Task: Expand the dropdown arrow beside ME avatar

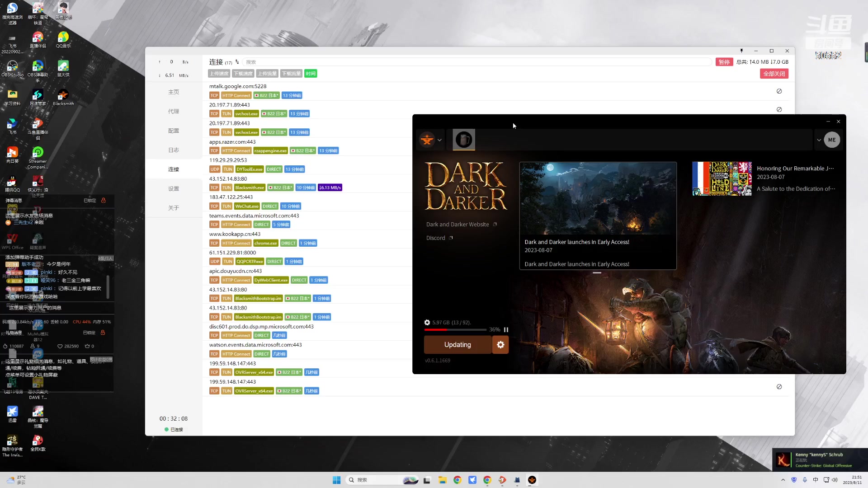Action: 819,140
